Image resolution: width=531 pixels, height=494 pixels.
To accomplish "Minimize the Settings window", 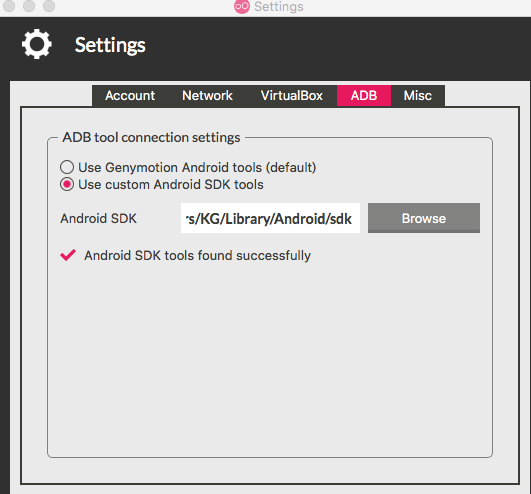I will coord(29,6).
